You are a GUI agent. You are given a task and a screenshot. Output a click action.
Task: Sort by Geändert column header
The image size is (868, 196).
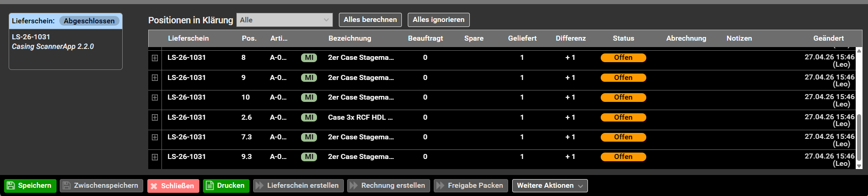828,38
